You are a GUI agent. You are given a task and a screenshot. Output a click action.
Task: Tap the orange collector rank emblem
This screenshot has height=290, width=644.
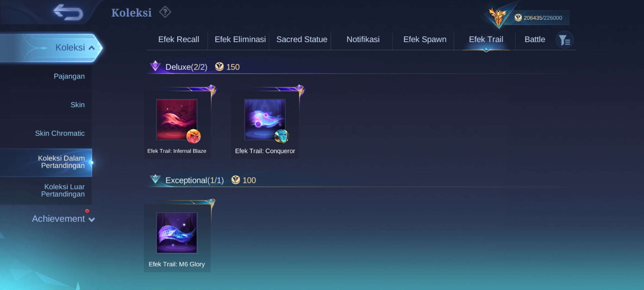tap(498, 17)
